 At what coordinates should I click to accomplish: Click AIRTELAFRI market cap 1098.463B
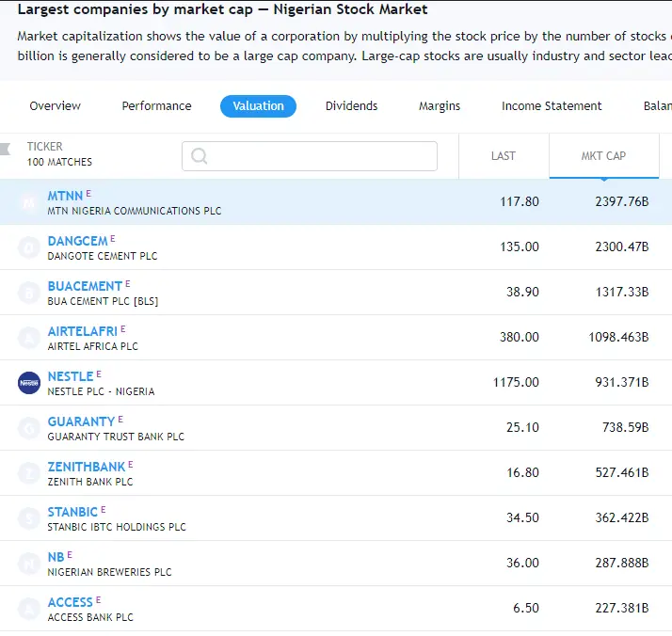[618, 338]
